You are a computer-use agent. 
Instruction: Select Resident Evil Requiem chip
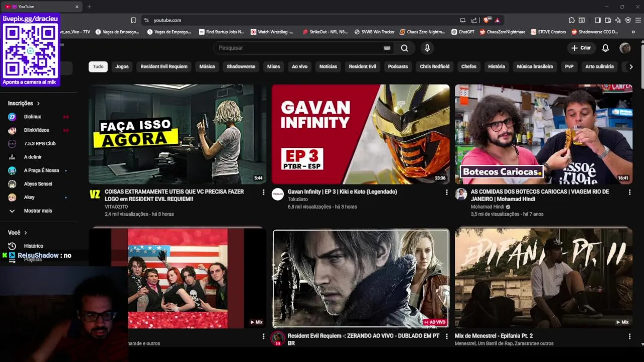[x=164, y=66]
